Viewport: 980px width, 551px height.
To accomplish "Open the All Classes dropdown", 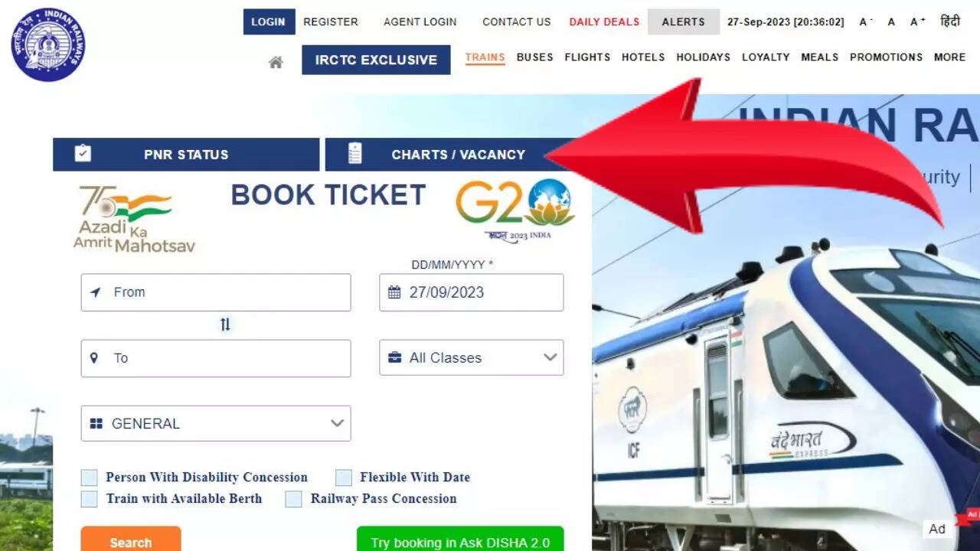I will pos(472,357).
